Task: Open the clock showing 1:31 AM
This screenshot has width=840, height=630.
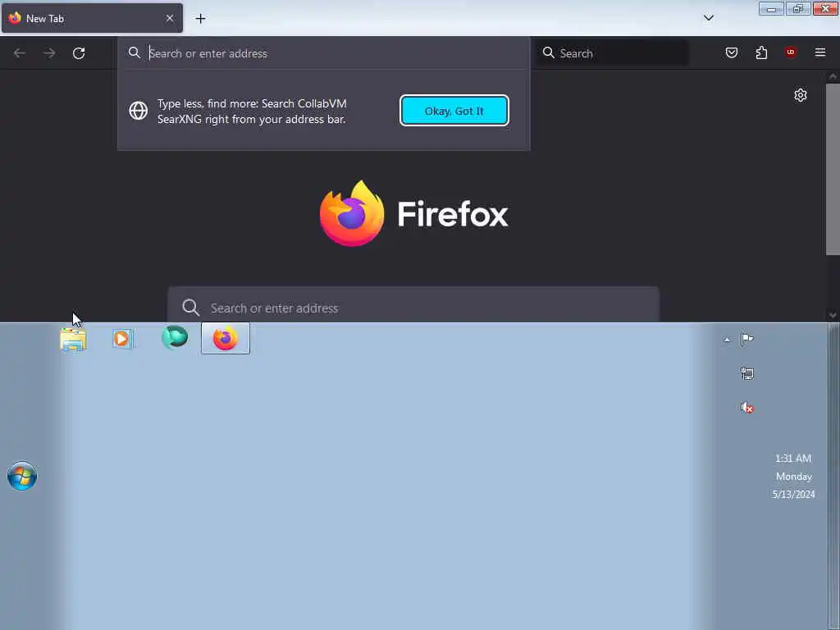Action: click(x=793, y=476)
